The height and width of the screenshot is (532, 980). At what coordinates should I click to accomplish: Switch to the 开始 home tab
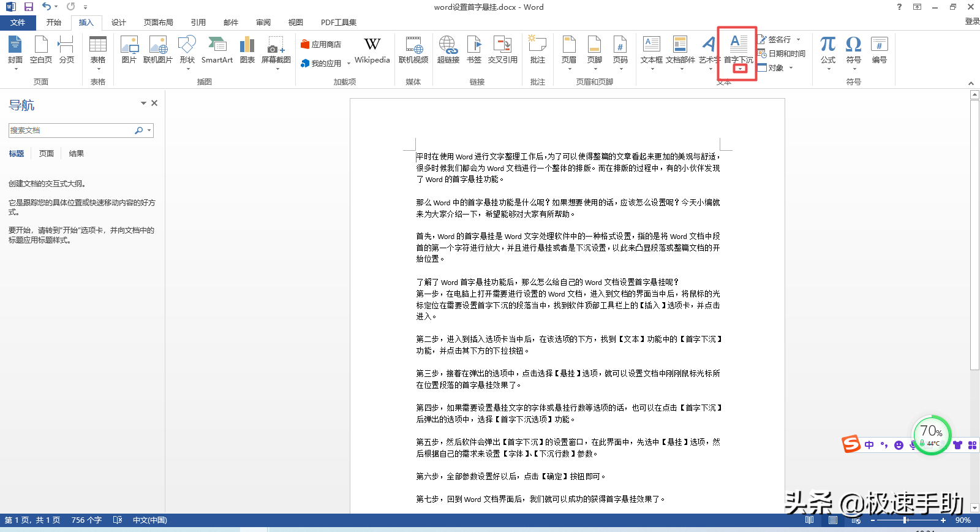click(54, 23)
